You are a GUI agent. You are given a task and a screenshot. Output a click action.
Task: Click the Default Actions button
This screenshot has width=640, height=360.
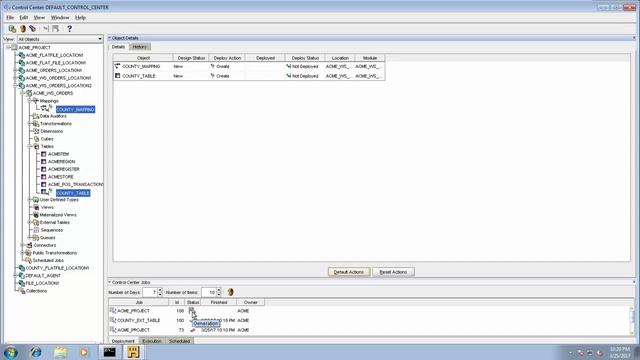349,272
